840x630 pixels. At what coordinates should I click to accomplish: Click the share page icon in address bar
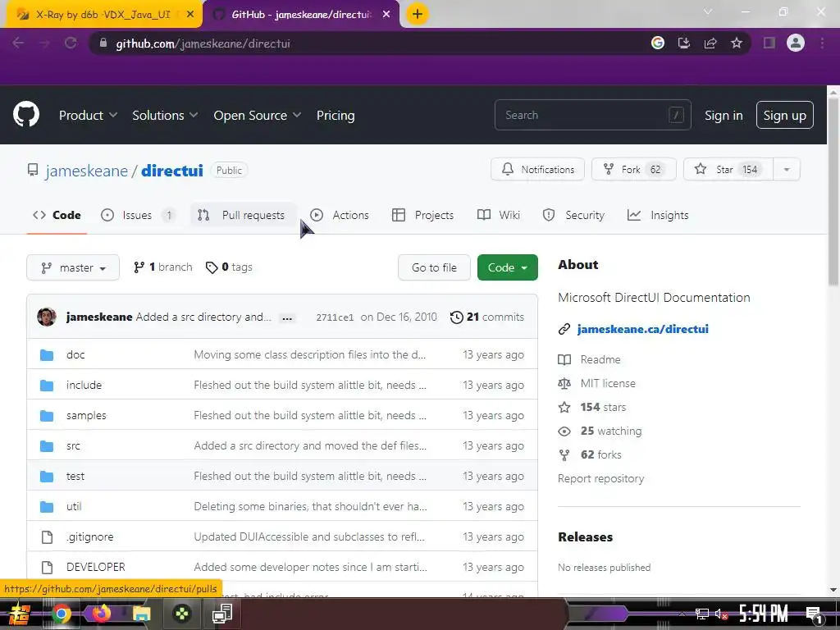[x=710, y=43]
